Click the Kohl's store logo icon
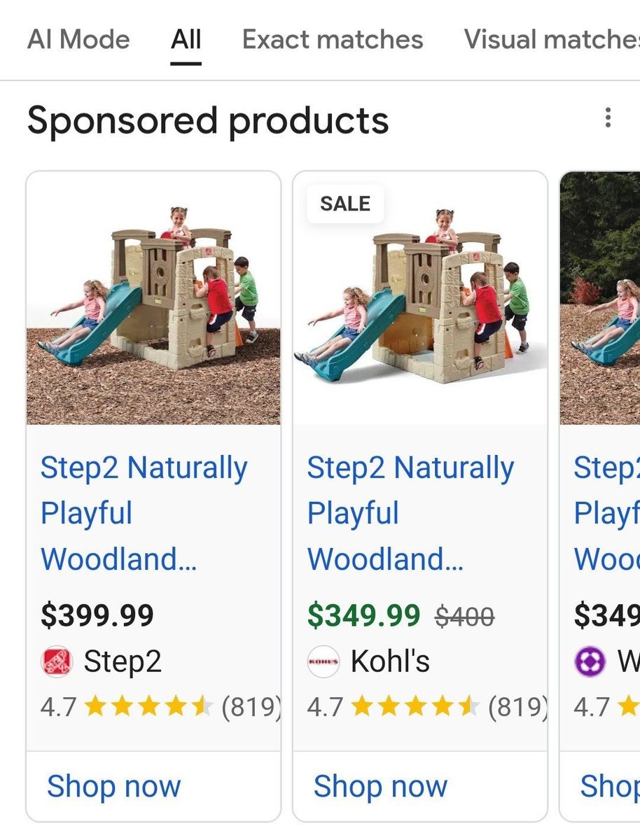Screen dimensions: 640x840 coord(323,661)
